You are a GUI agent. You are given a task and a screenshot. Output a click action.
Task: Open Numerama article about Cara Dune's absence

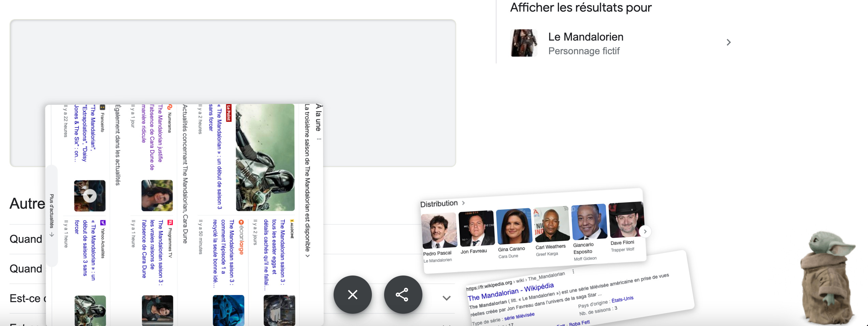[152, 137]
